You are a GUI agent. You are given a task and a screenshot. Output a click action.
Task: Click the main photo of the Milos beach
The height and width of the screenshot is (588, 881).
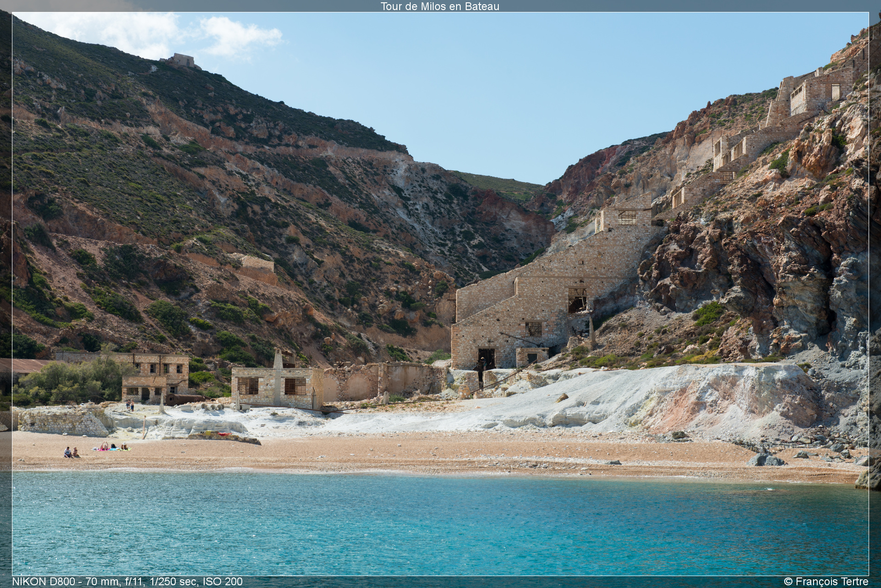(440, 294)
